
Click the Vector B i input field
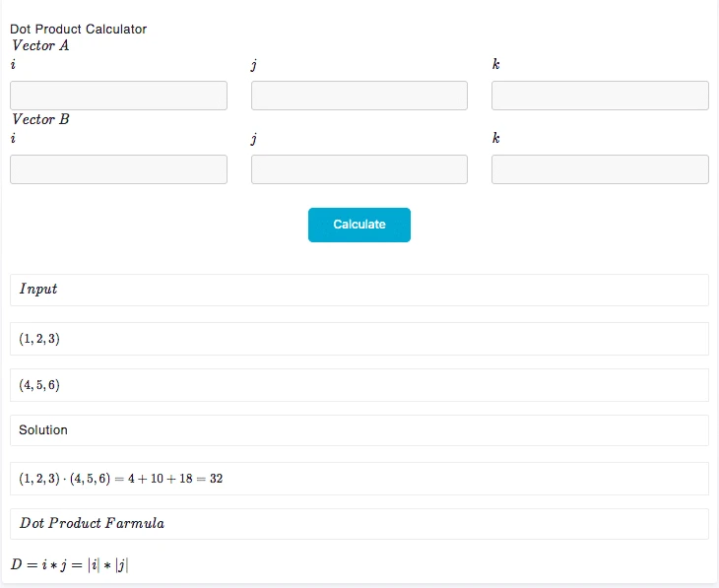click(x=118, y=169)
